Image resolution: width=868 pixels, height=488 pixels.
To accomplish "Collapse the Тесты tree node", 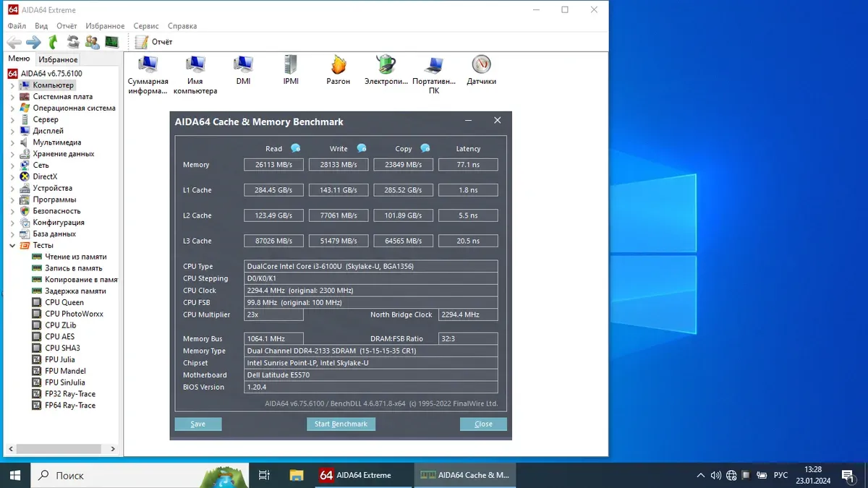I will [x=12, y=246].
